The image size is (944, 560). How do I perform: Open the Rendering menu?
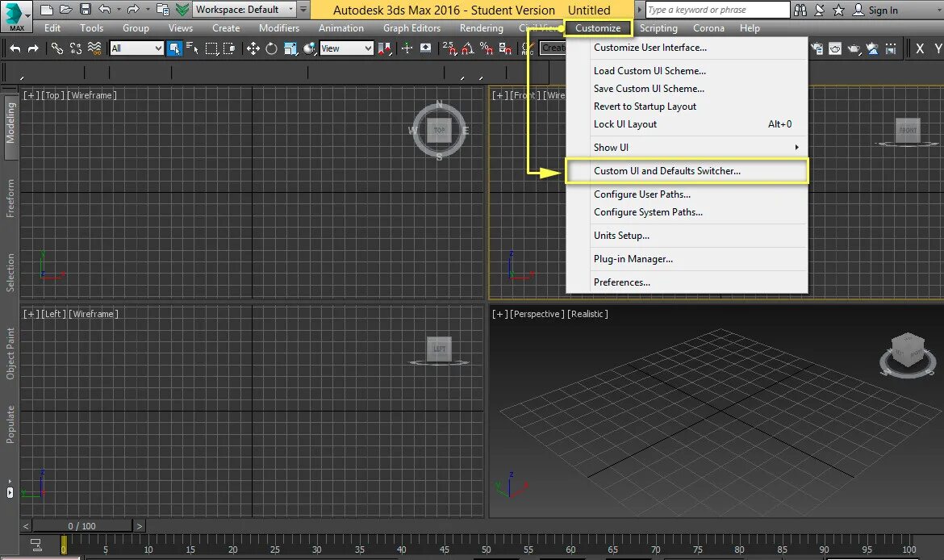[x=481, y=27]
